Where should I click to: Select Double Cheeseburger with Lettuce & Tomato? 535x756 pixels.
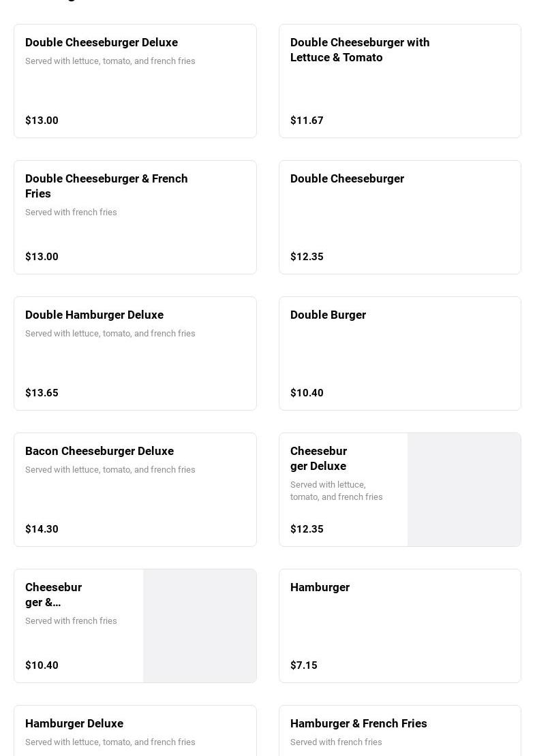(360, 50)
